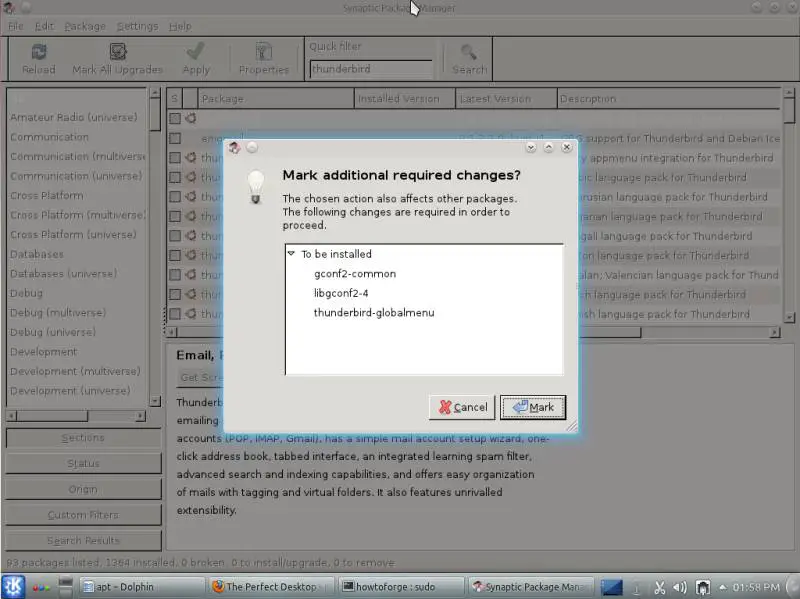Click the left arrow of the category list horizontal scrollbar
The width and height of the screenshot is (800, 599).
click(11, 416)
